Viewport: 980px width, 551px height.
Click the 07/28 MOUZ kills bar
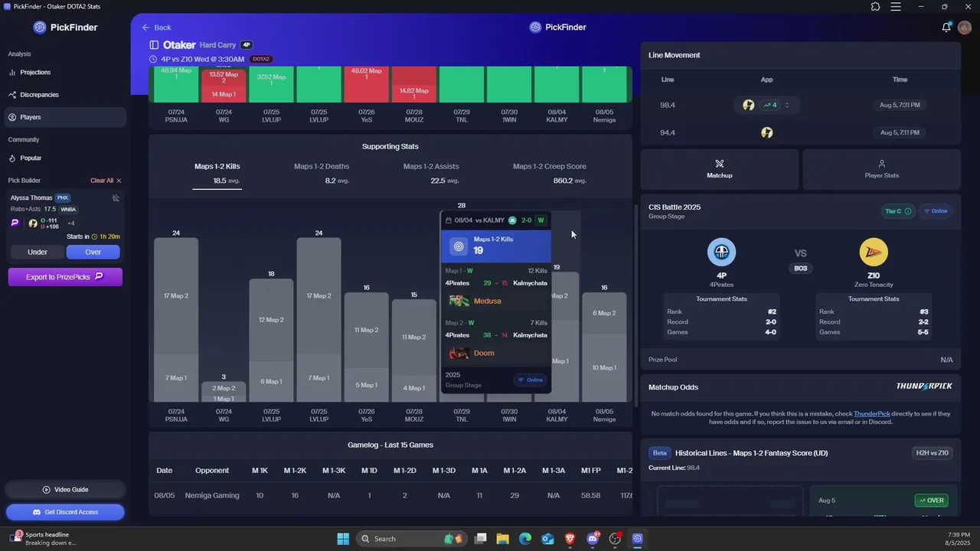414,350
